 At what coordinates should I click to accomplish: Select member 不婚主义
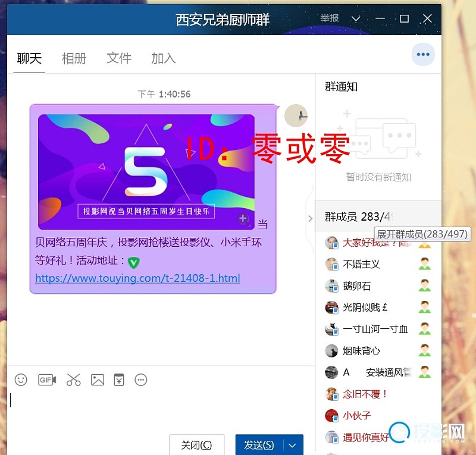[378, 264]
